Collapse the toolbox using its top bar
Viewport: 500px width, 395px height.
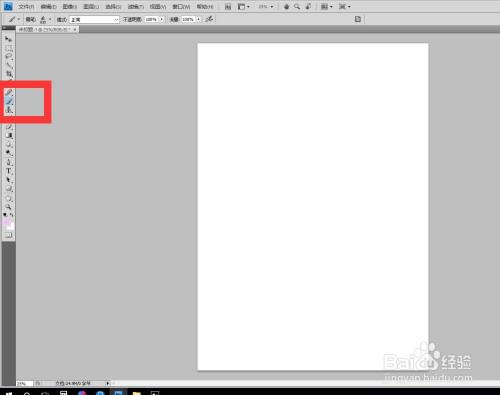[9, 28]
